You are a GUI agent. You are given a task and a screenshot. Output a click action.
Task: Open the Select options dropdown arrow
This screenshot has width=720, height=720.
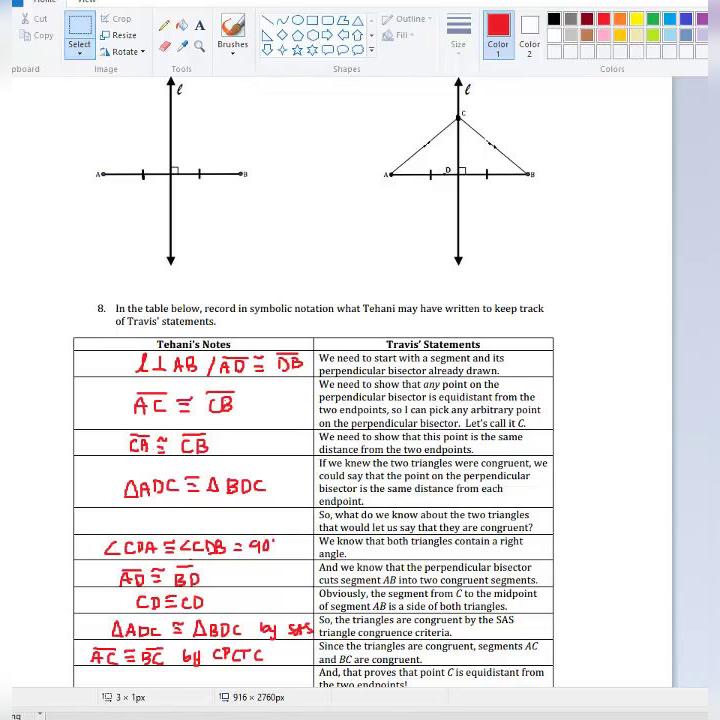click(79, 54)
